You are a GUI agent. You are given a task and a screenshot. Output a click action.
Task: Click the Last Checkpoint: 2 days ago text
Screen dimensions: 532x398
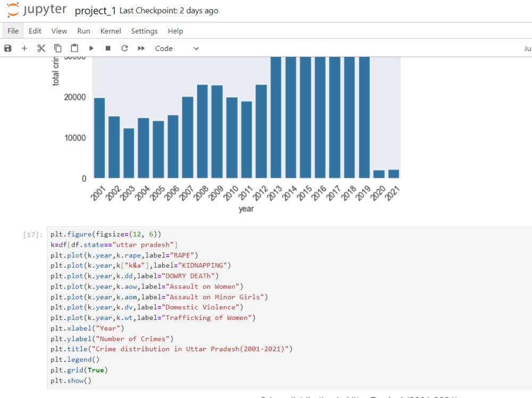[169, 11]
